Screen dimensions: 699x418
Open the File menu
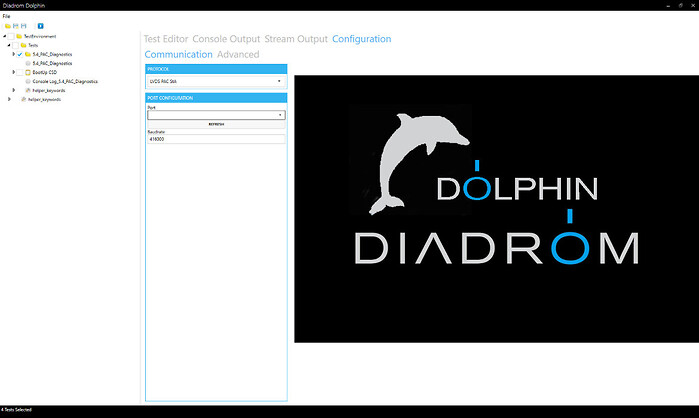tap(6, 16)
